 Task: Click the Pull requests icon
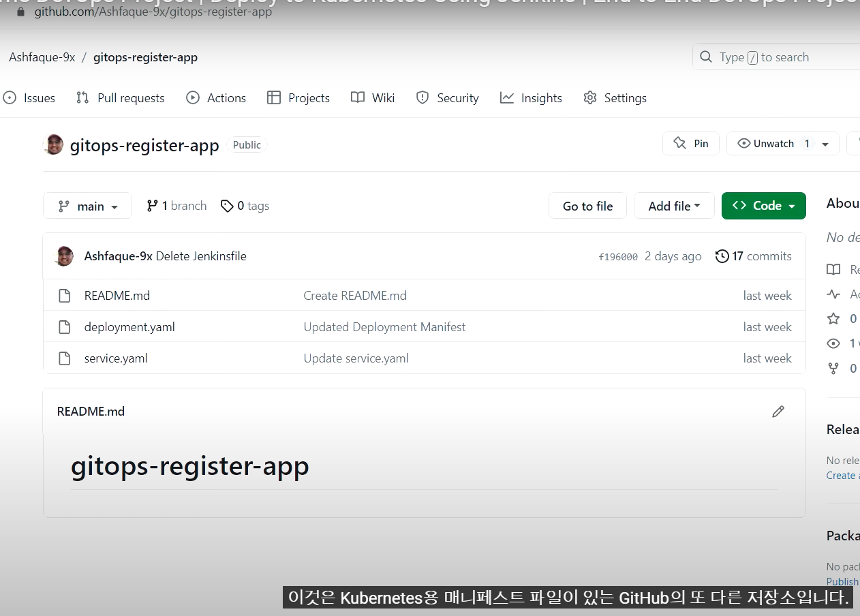[x=82, y=98]
